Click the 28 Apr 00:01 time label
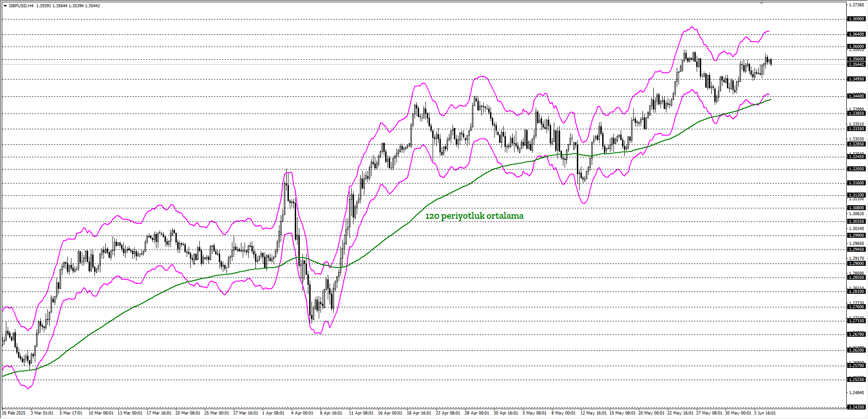Screen dimensions: 868x419 click(477, 413)
